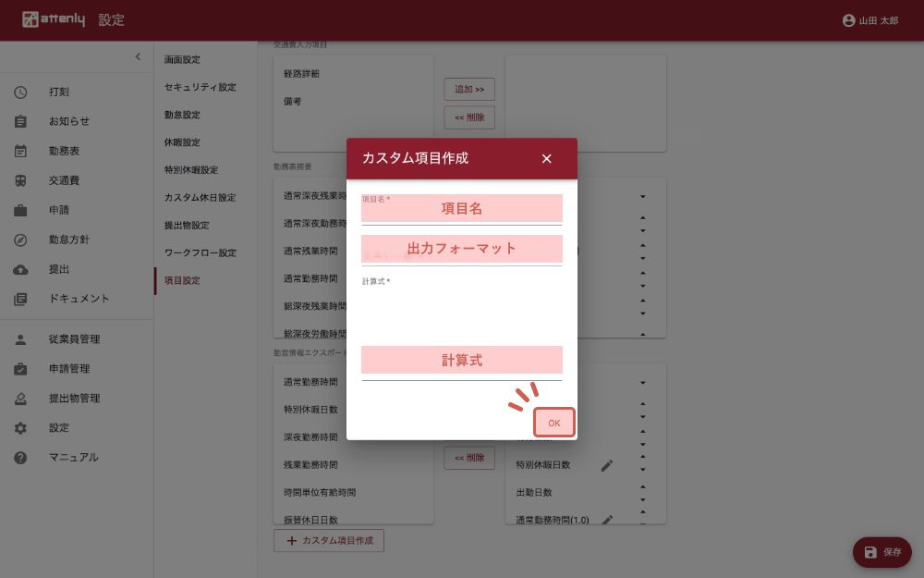Click the clock icon for 打刻

(20, 92)
